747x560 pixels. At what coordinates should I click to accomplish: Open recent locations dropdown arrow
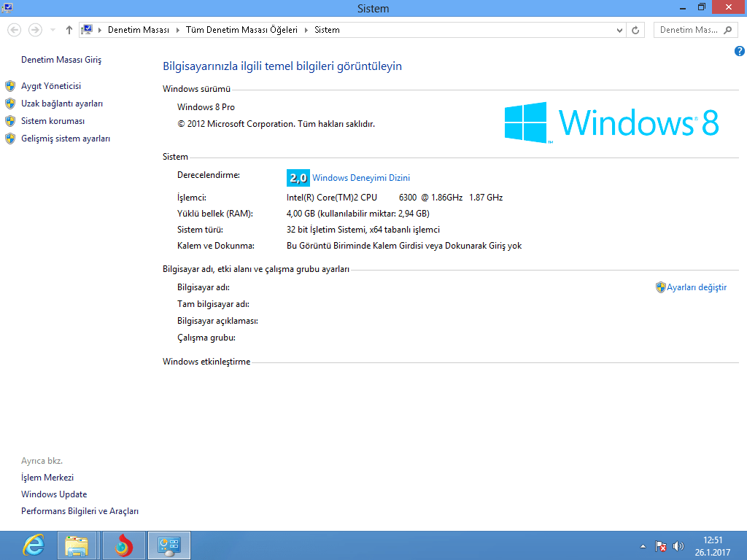(x=53, y=30)
